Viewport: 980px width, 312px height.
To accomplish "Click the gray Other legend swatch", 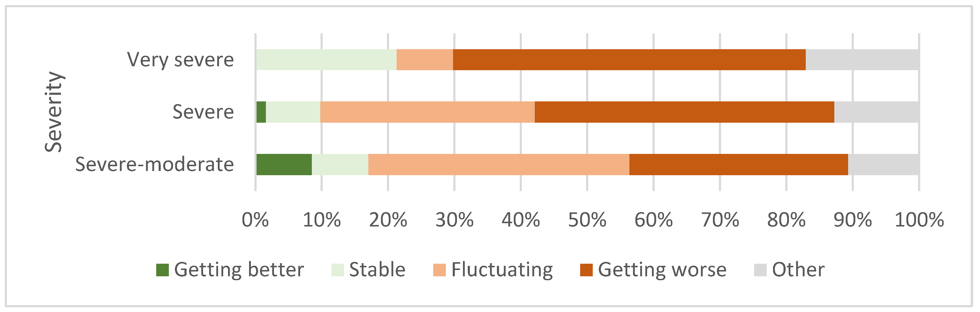I will pyautogui.click(x=760, y=270).
